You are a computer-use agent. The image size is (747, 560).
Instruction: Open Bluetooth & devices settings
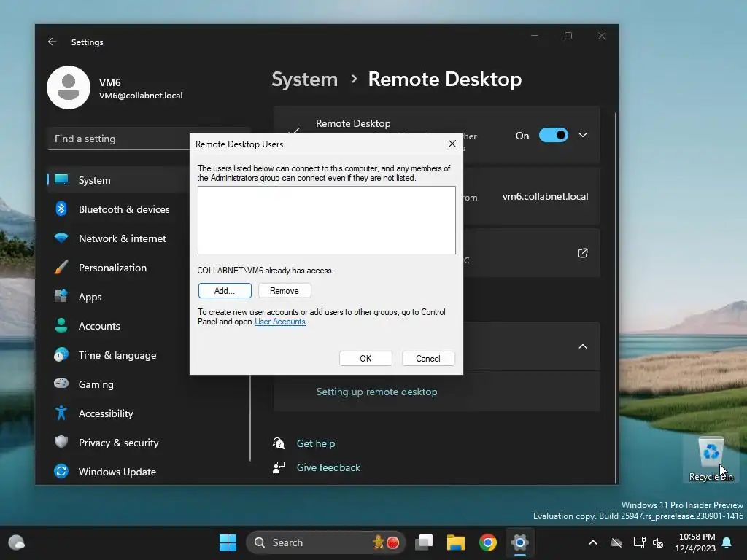point(124,209)
